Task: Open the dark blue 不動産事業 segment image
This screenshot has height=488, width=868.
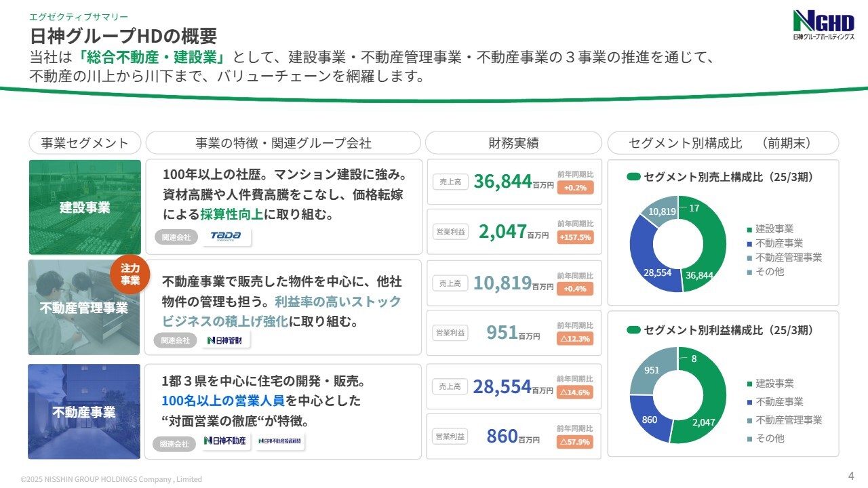Action: coord(85,411)
